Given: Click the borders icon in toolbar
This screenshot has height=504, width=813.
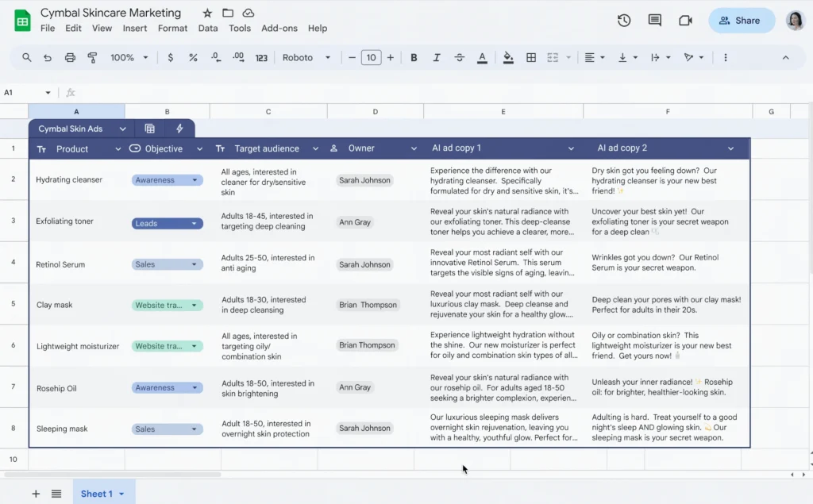Looking at the screenshot, I should (x=531, y=58).
